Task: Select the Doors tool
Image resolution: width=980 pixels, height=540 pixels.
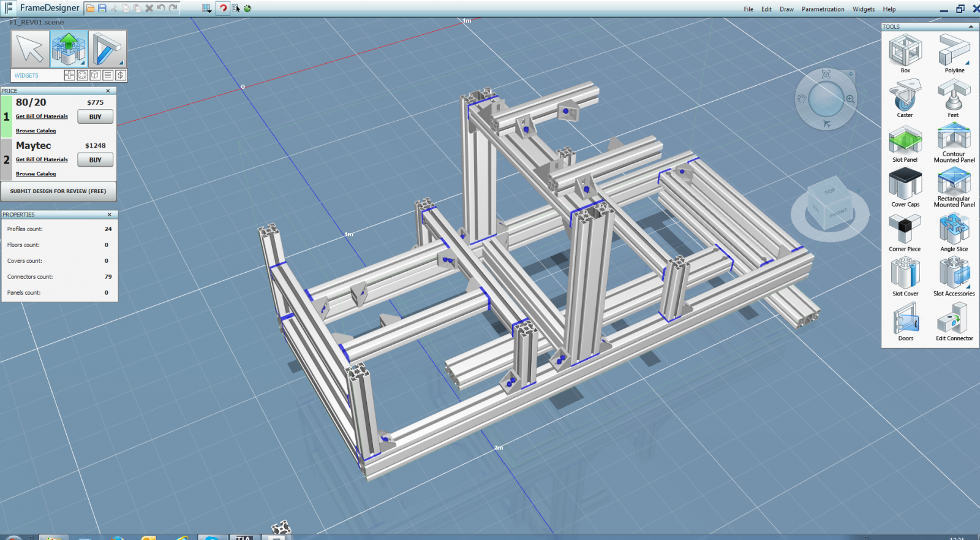Action: pos(905,322)
